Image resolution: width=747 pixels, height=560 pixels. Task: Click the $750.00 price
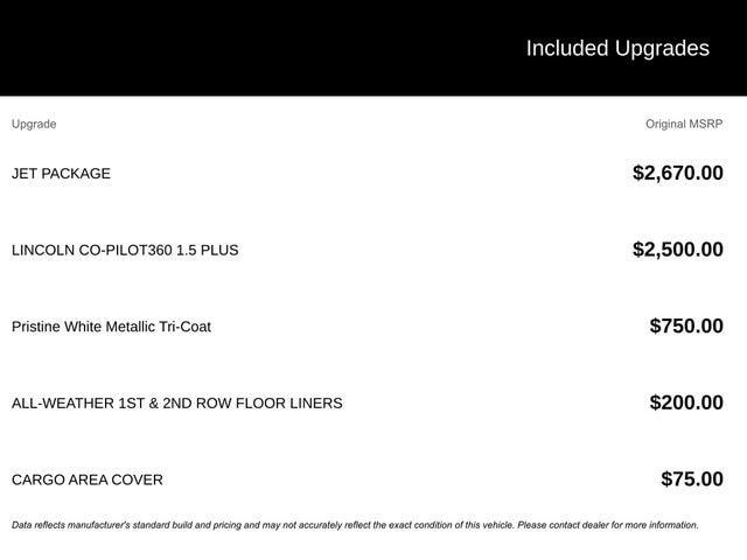(686, 326)
